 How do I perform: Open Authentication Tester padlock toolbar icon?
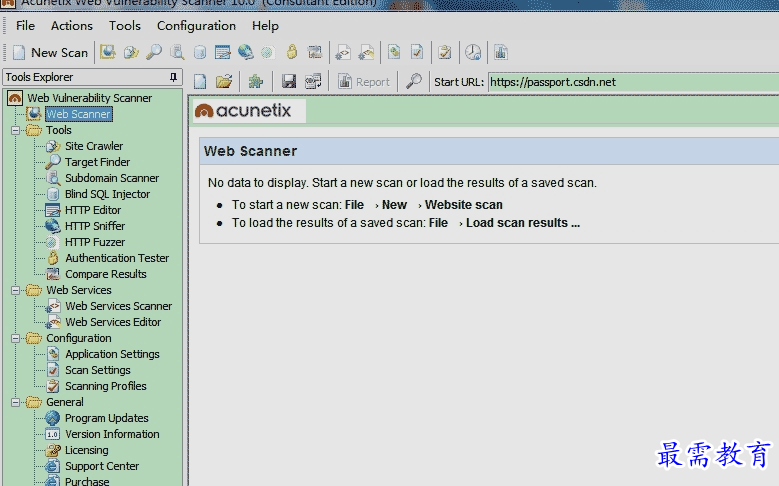(292, 52)
